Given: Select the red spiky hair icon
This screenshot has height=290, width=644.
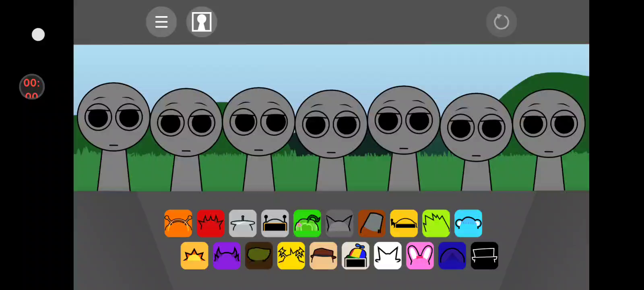Looking at the screenshot, I should point(211,224).
